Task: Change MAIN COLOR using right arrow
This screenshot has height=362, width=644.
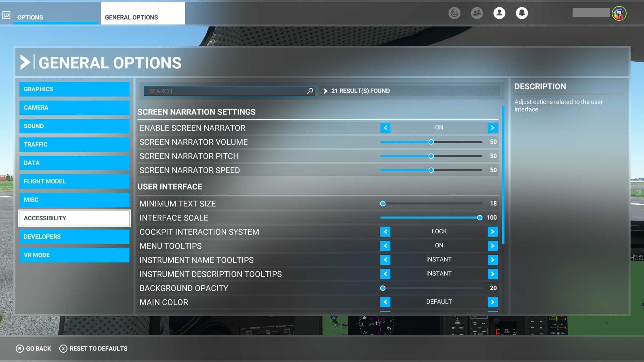Action: click(x=492, y=302)
